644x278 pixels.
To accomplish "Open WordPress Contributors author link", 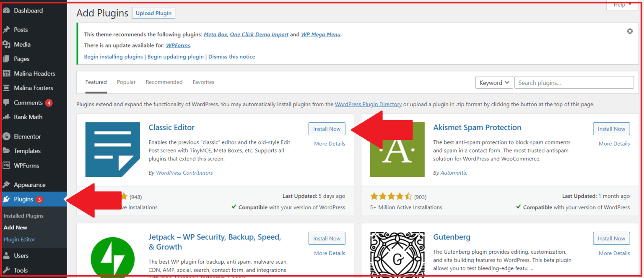I will [x=184, y=173].
